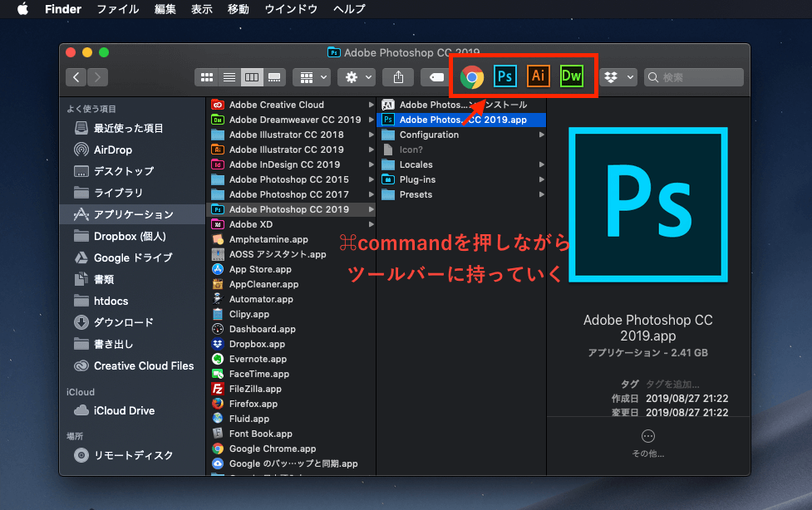Select App Store.app
The image size is (812, 510).
(x=292, y=269)
